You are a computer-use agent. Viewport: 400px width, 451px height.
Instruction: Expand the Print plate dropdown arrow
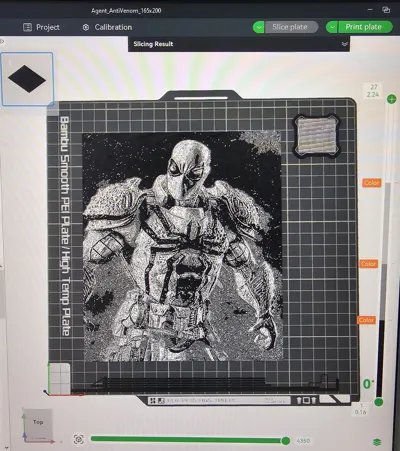(332, 27)
